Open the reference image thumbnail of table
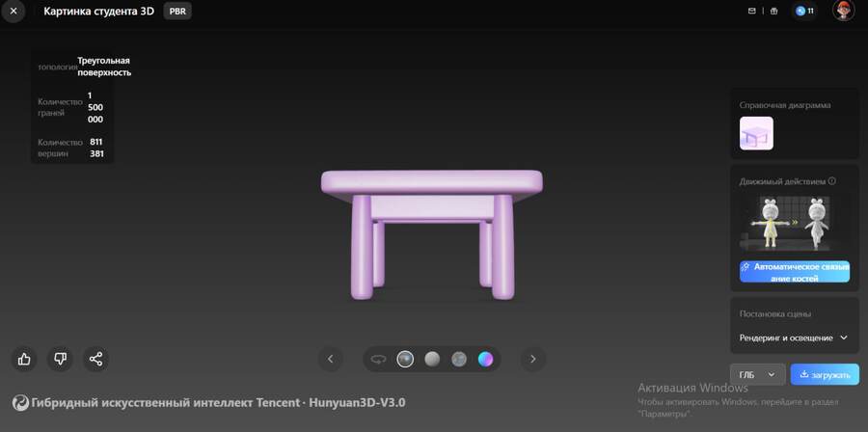 tap(756, 133)
